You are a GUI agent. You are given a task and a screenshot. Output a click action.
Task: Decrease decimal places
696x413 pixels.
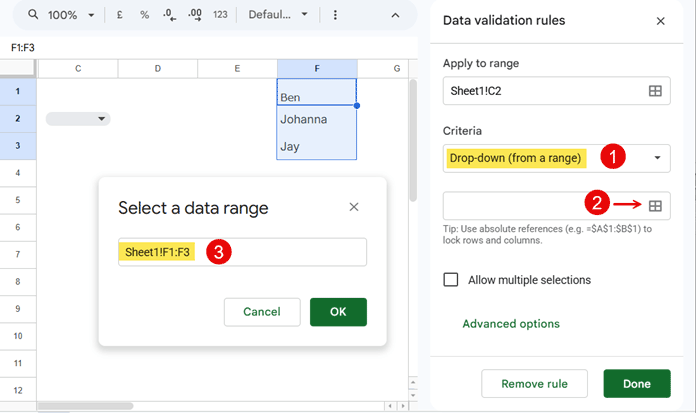[169, 15]
